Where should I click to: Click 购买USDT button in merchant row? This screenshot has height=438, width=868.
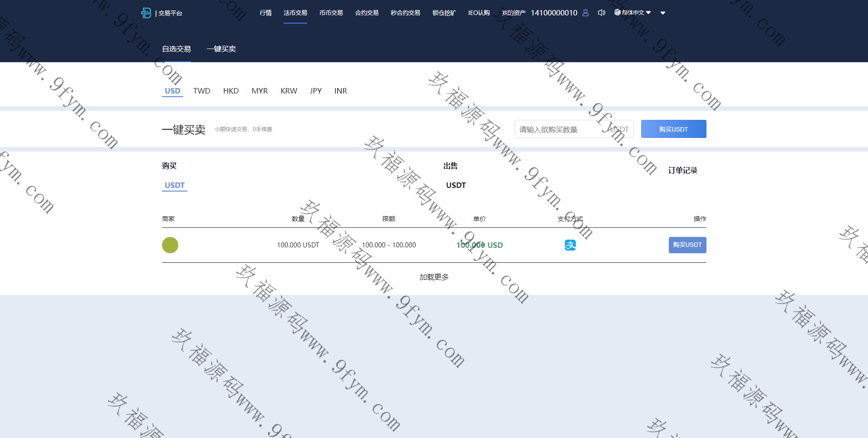(x=687, y=245)
